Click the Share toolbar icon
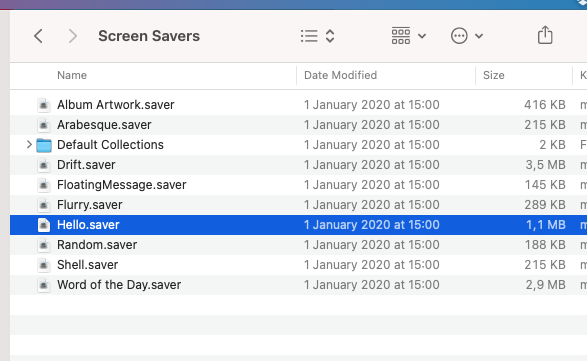587x361 pixels. [x=545, y=35]
